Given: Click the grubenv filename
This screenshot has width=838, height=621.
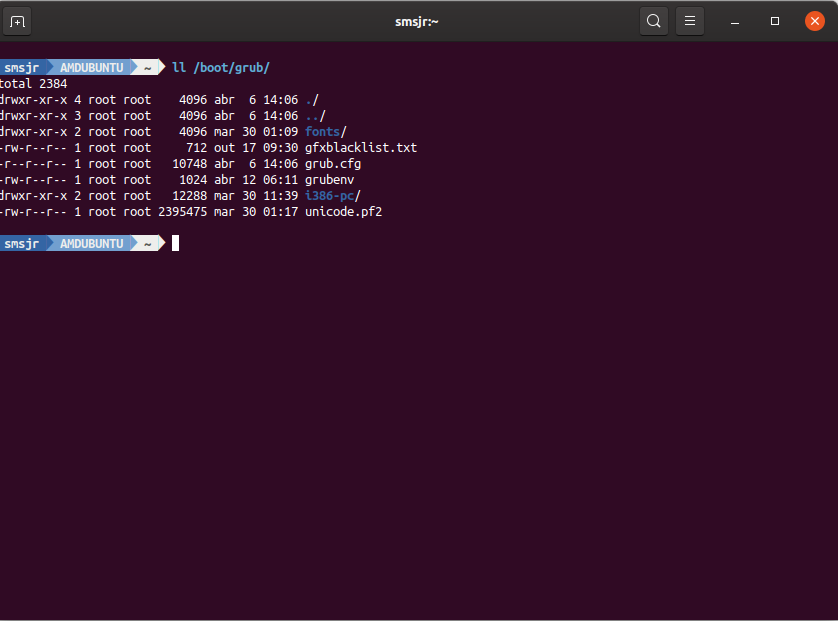Looking at the screenshot, I should pyautogui.click(x=329, y=180).
